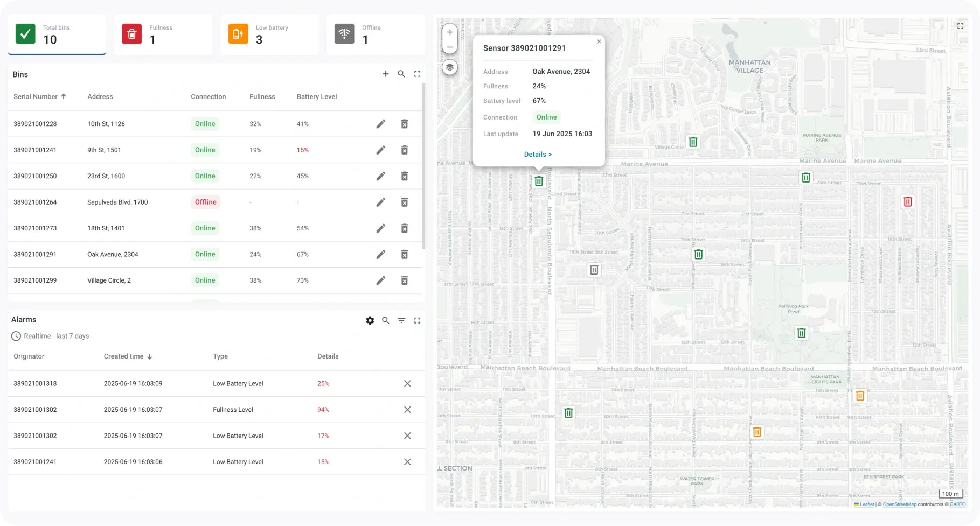The height and width of the screenshot is (526, 980).
Task: Delete bin at Sepulveda Blvd, 1700
Action: (404, 202)
